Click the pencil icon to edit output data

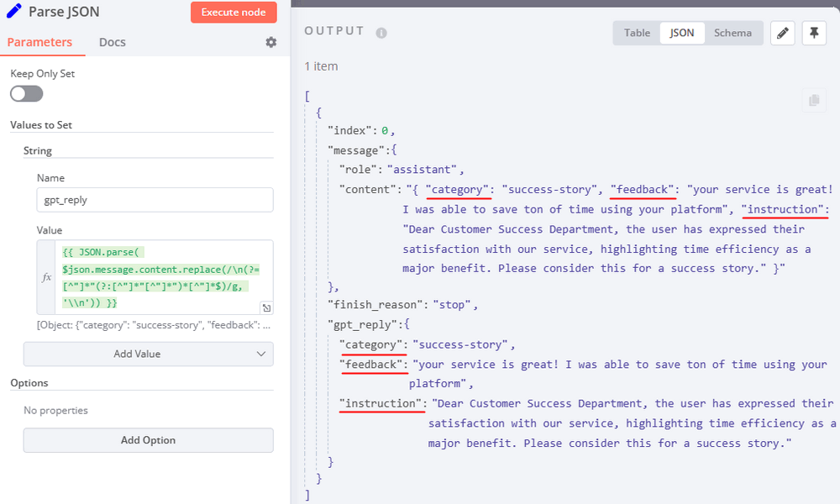783,33
